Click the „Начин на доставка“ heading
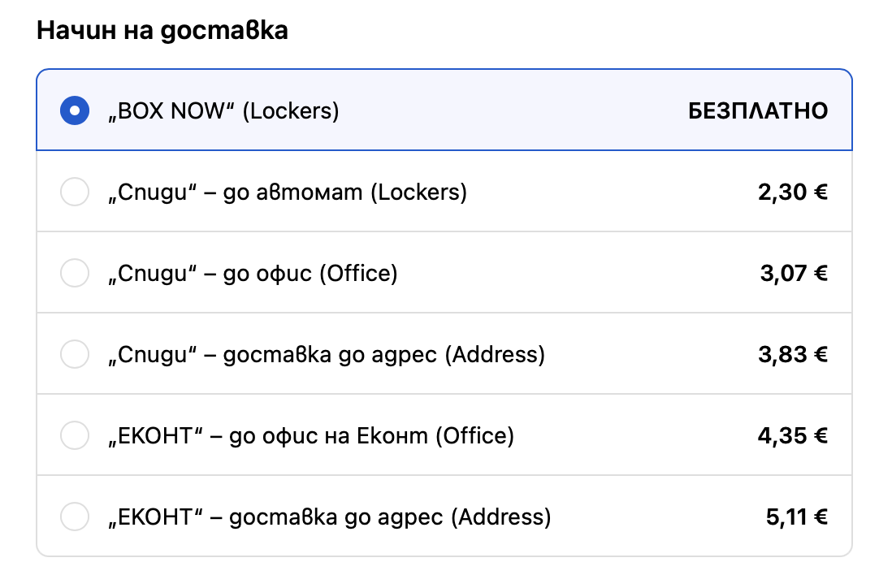The width and height of the screenshot is (892, 588). pyautogui.click(x=162, y=31)
